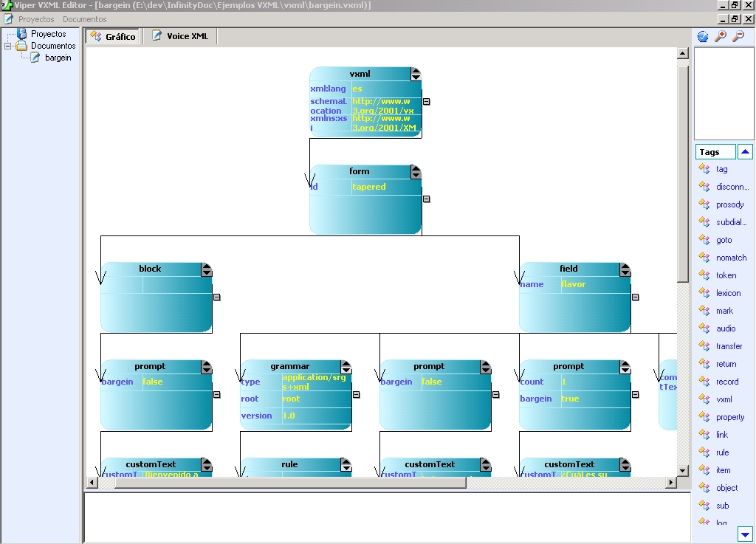
Task: Click the horizontal scrollbar of diagram
Action: [x=281, y=483]
